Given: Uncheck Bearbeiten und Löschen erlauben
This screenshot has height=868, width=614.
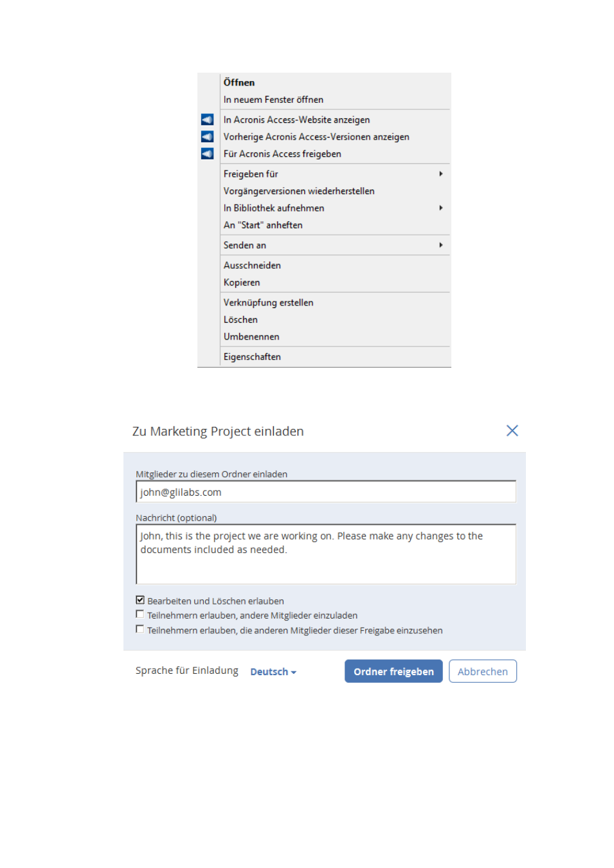Looking at the screenshot, I should click(x=140, y=600).
